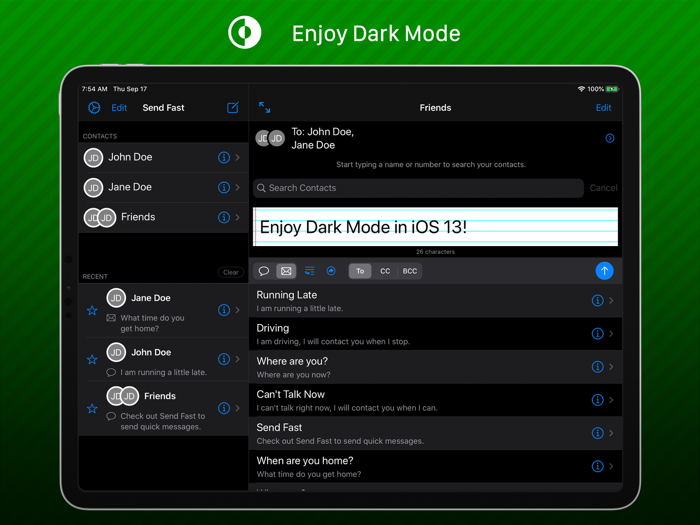
Task: Open info for Where are you template
Action: [597, 367]
